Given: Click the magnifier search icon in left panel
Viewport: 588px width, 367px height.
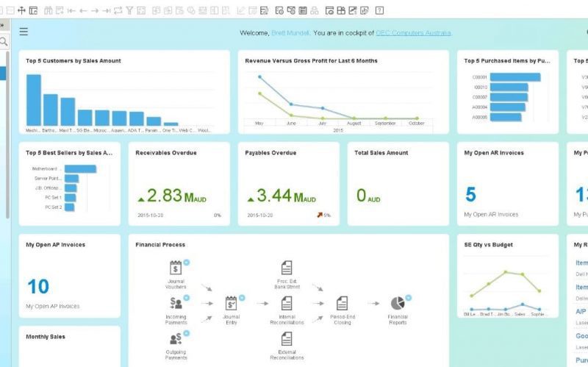Looking at the screenshot, I should (x=4, y=41).
